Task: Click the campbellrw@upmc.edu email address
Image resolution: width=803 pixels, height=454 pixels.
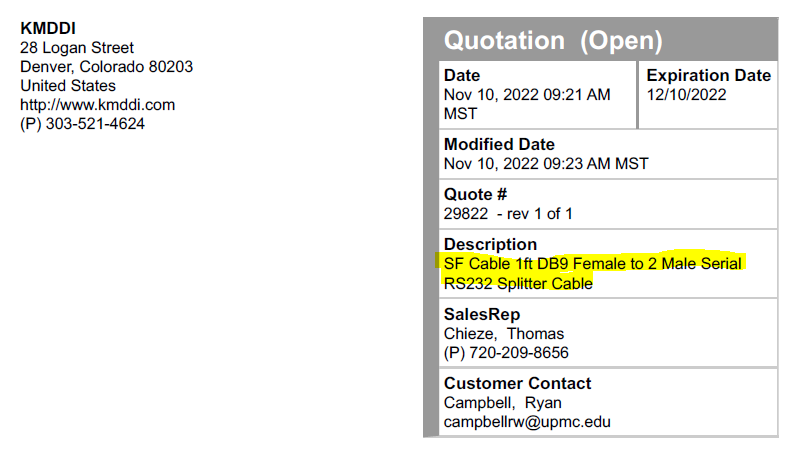Action: click(x=527, y=422)
